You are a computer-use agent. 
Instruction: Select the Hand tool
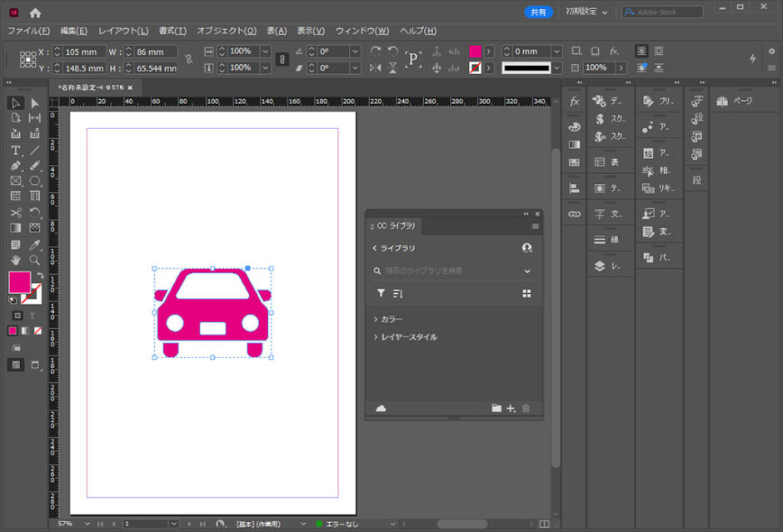[x=16, y=260]
